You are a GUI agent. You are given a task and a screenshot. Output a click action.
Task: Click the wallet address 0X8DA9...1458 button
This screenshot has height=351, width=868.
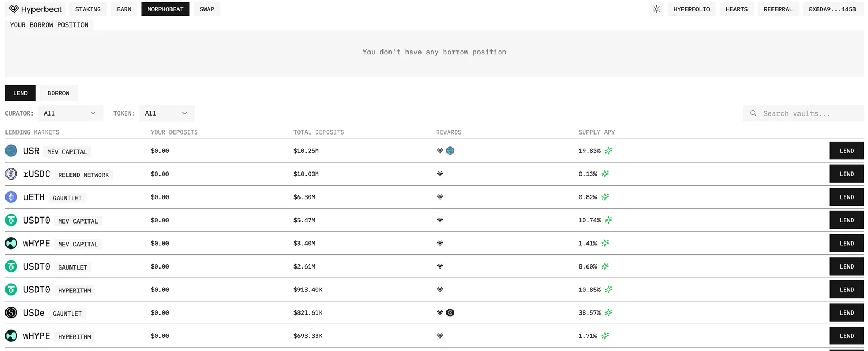coord(832,9)
